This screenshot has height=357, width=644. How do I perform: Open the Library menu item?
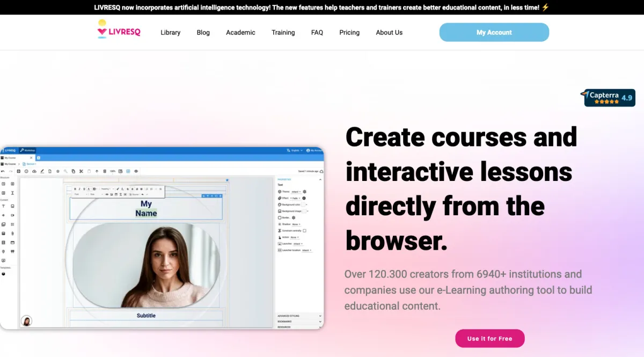point(171,33)
